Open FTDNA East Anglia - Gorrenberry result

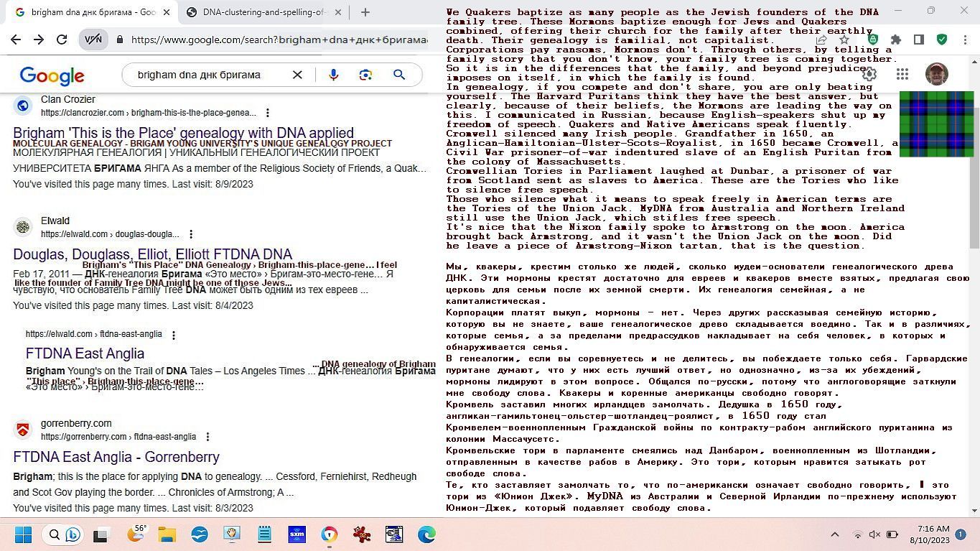[116, 457]
